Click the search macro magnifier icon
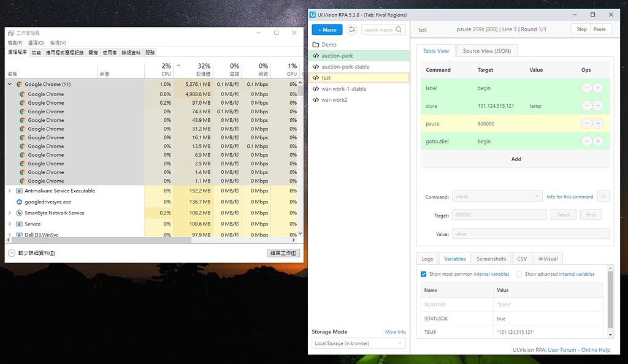 pyautogui.click(x=399, y=29)
